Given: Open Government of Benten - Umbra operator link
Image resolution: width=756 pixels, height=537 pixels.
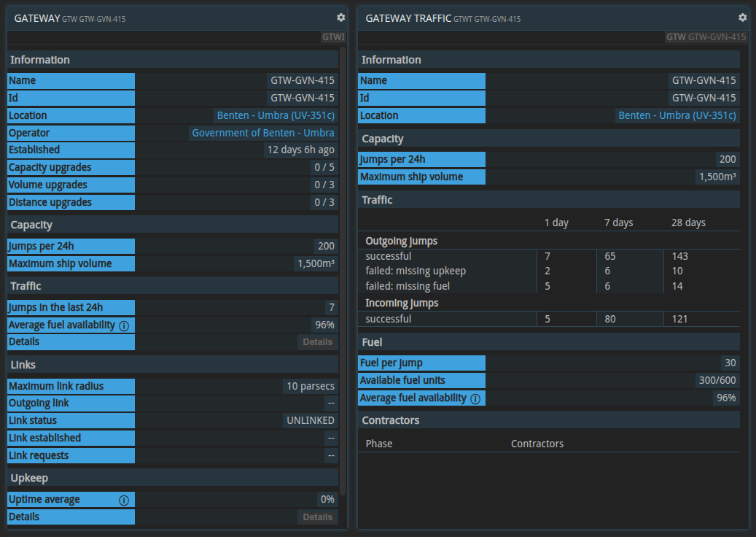Looking at the screenshot, I should click(262, 133).
